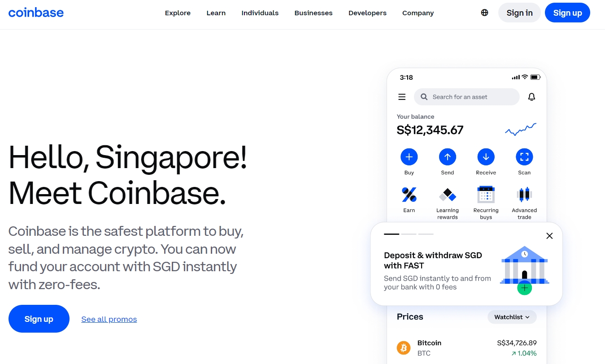Screen dimensions: 605x364
Task: Tap the Receive down-arrow icon
Action: click(x=486, y=157)
